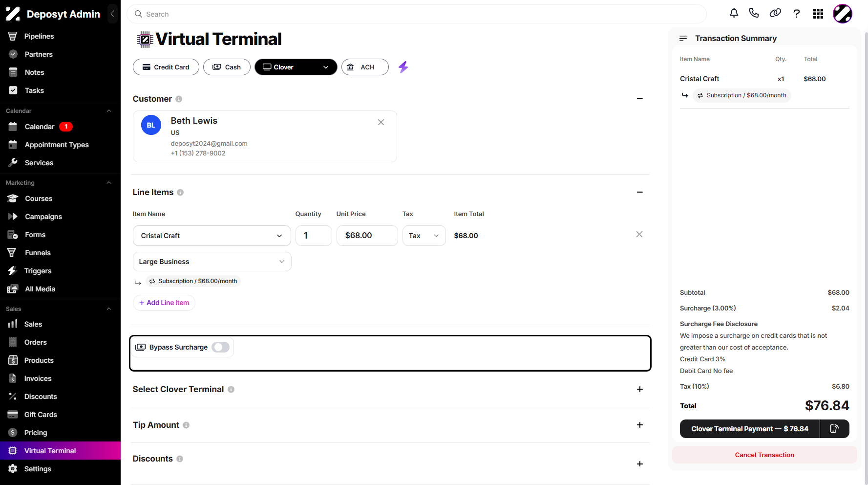Select Cash payment method
This screenshot has height=485, width=868.
[227, 67]
